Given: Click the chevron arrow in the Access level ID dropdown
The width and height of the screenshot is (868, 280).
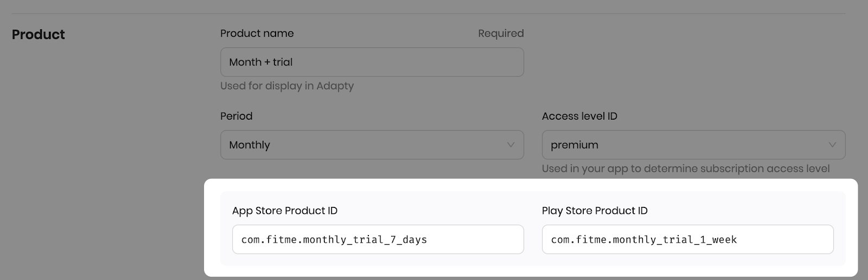Looking at the screenshot, I should tap(832, 145).
